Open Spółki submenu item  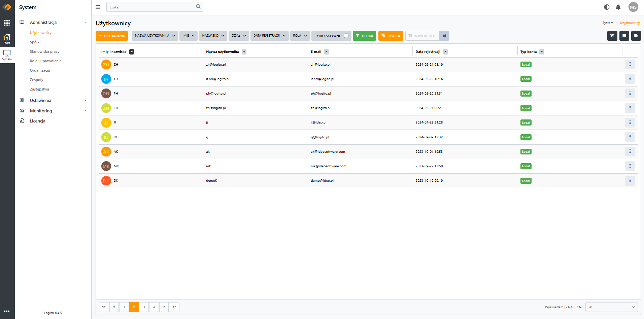tap(35, 42)
